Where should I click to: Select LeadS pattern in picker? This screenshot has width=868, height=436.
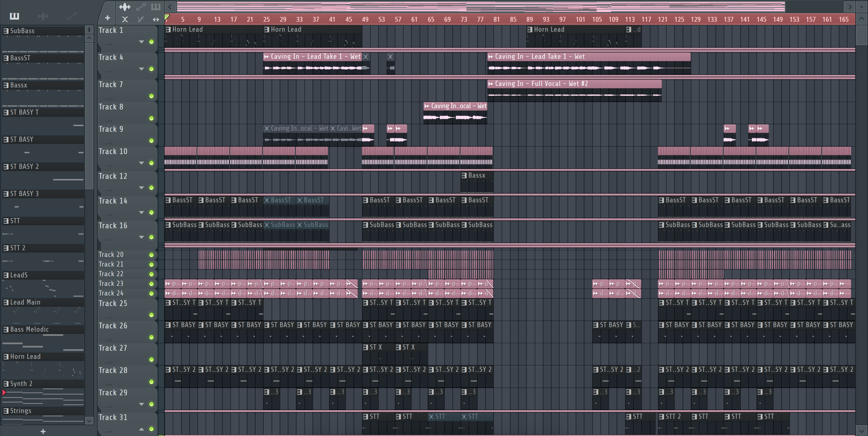[43, 275]
